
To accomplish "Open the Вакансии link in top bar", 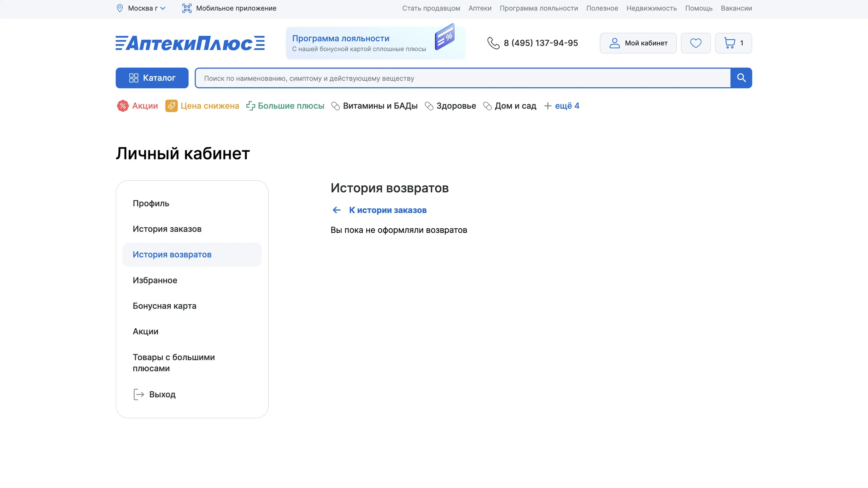I will [736, 8].
